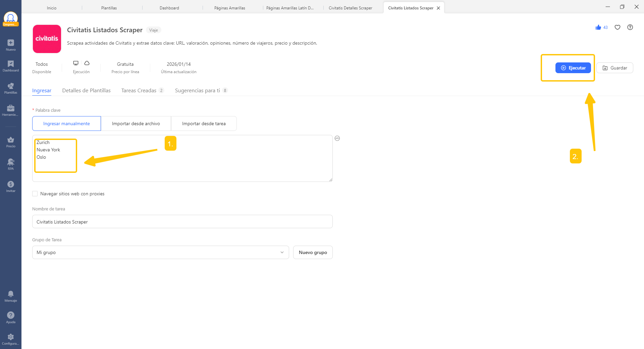Select Importar desde tarea option

tap(204, 123)
